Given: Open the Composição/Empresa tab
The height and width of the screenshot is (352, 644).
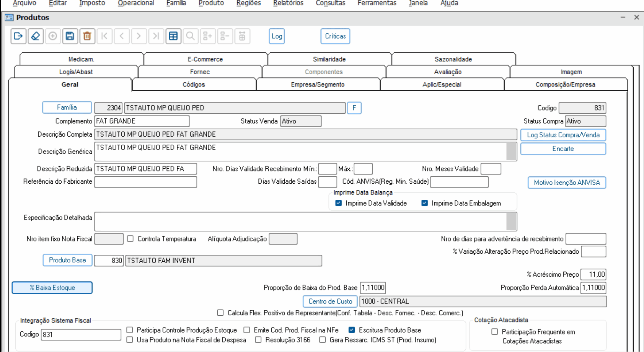Looking at the screenshot, I should point(565,85).
